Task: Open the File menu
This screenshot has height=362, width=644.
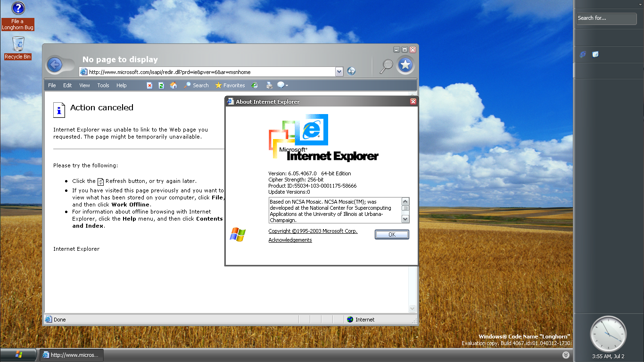Action: [x=52, y=85]
